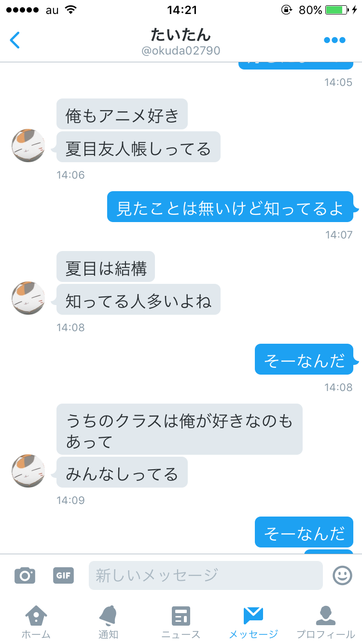Tap the back arrow icon
This screenshot has width=362, height=644.
[15, 40]
